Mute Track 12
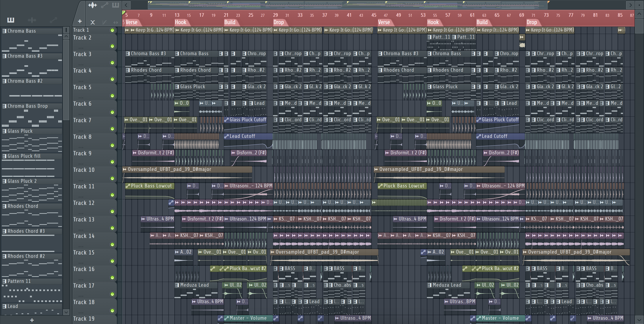Screen dimensions: 644x324 pos(112,212)
